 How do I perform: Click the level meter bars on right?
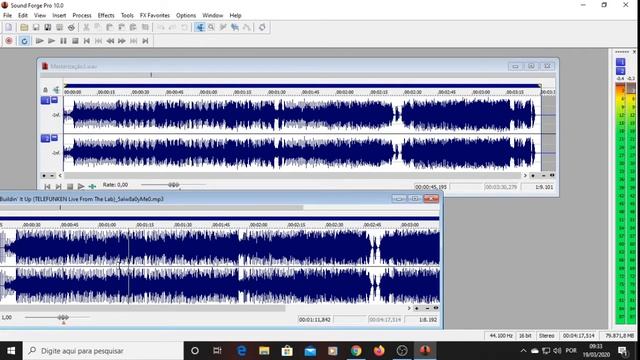click(x=625, y=203)
